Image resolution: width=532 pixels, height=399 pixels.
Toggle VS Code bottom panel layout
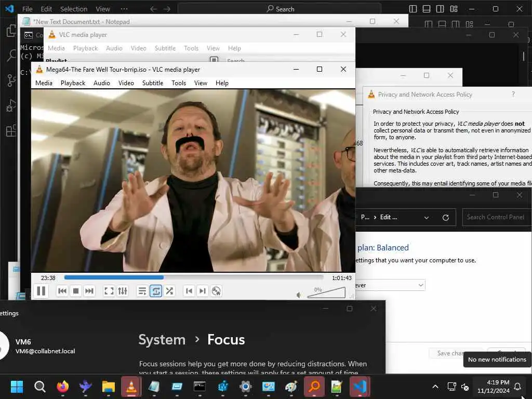427,9
